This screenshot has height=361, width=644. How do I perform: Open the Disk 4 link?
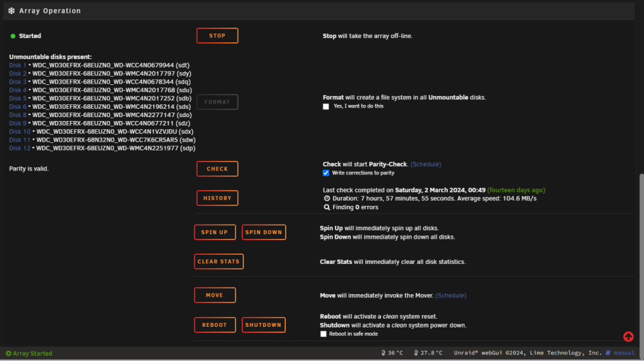[17, 90]
